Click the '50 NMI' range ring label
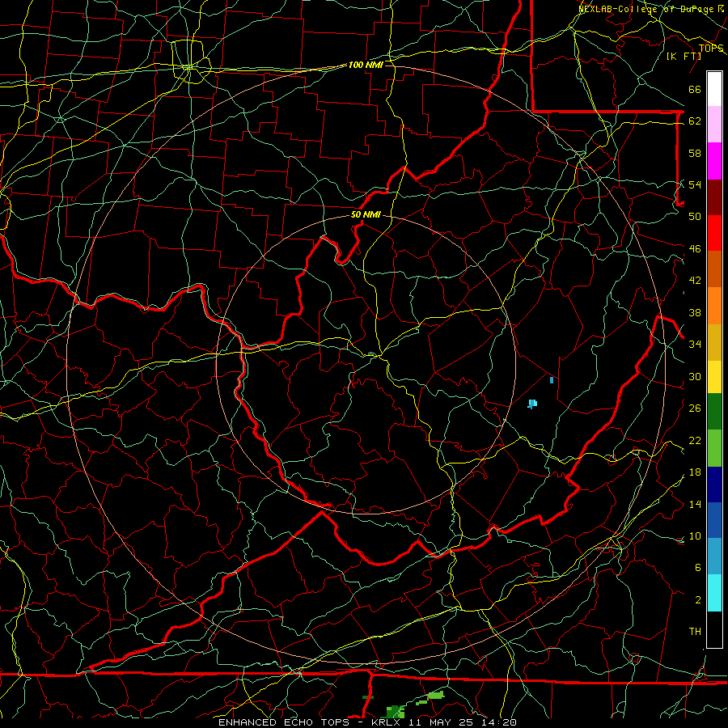This screenshot has width=728, height=728. tap(366, 214)
